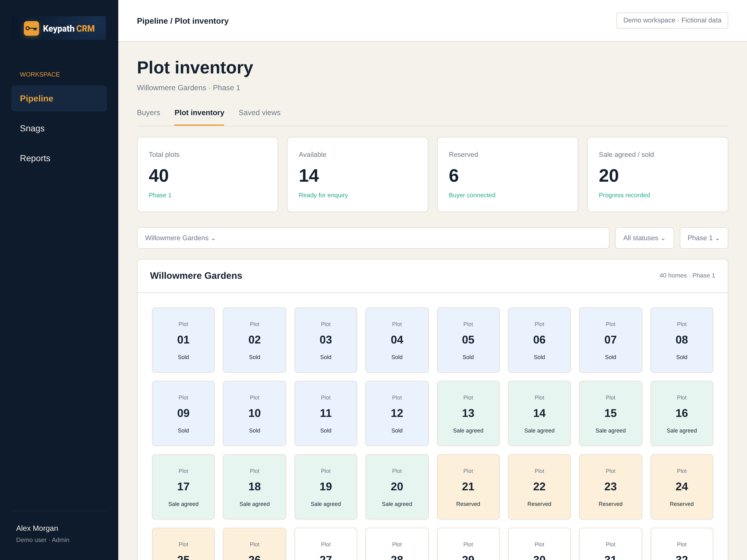Choose Plot 21 Reserved tile
747x560 pixels.
pyautogui.click(x=468, y=487)
